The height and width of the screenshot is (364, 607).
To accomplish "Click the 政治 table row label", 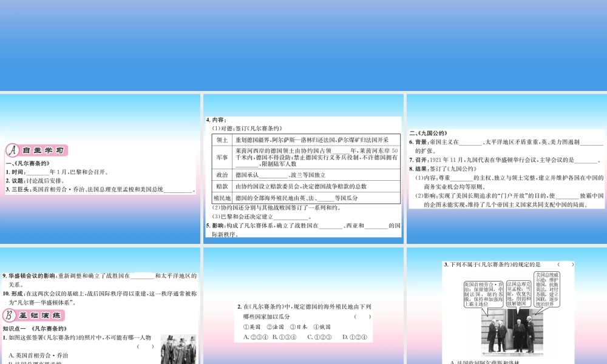I will 222,175.
